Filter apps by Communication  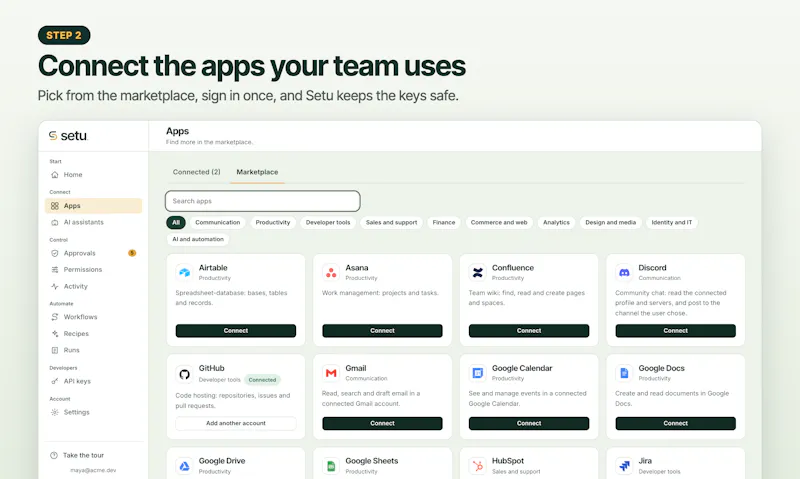pos(217,222)
